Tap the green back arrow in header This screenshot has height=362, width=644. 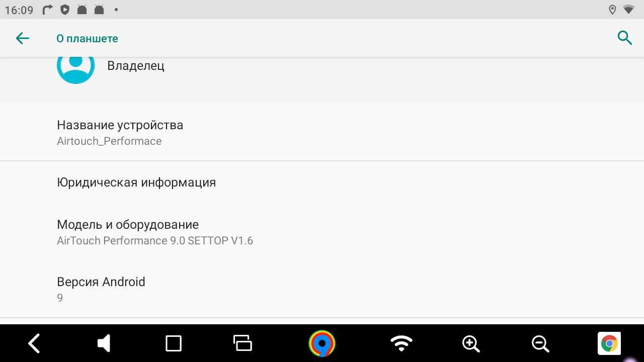tap(22, 38)
